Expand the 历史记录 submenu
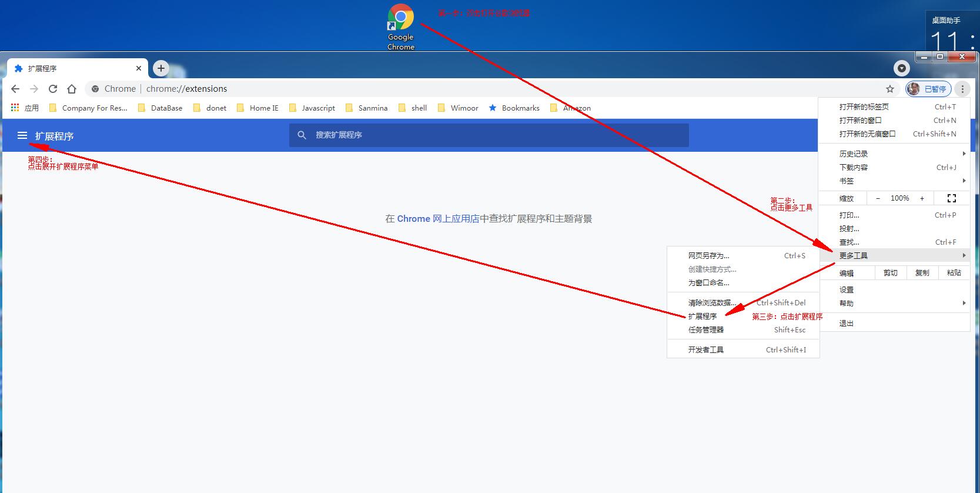This screenshot has height=493, width=980. [x=894, y=154]
